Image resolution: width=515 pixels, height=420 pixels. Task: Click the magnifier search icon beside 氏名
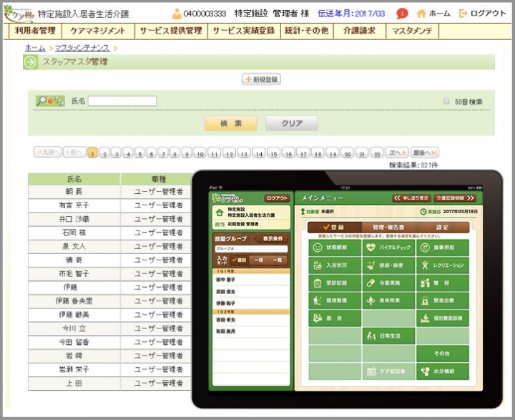(50, 101)
